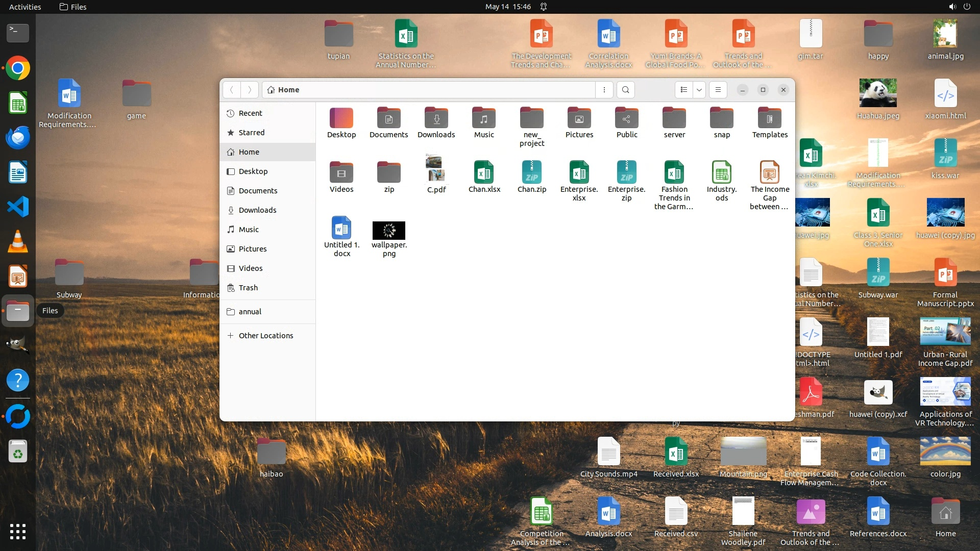Select the Downloads folder icon
The height and width of the screenshot is (551, 980).
(x=436, y=119)
